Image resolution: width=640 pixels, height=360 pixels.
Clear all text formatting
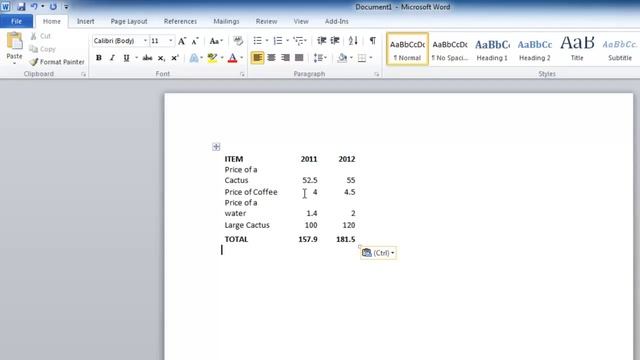[238, 41]
